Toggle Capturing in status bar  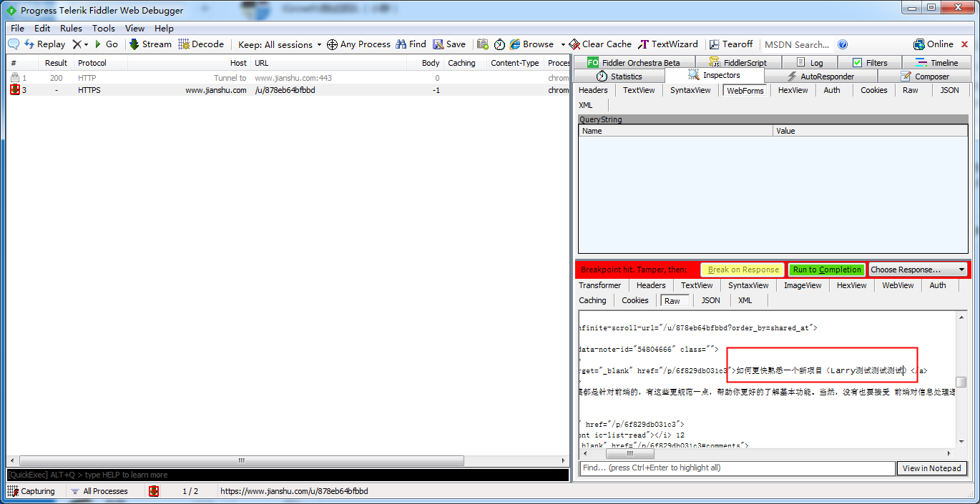click(32, 491)
